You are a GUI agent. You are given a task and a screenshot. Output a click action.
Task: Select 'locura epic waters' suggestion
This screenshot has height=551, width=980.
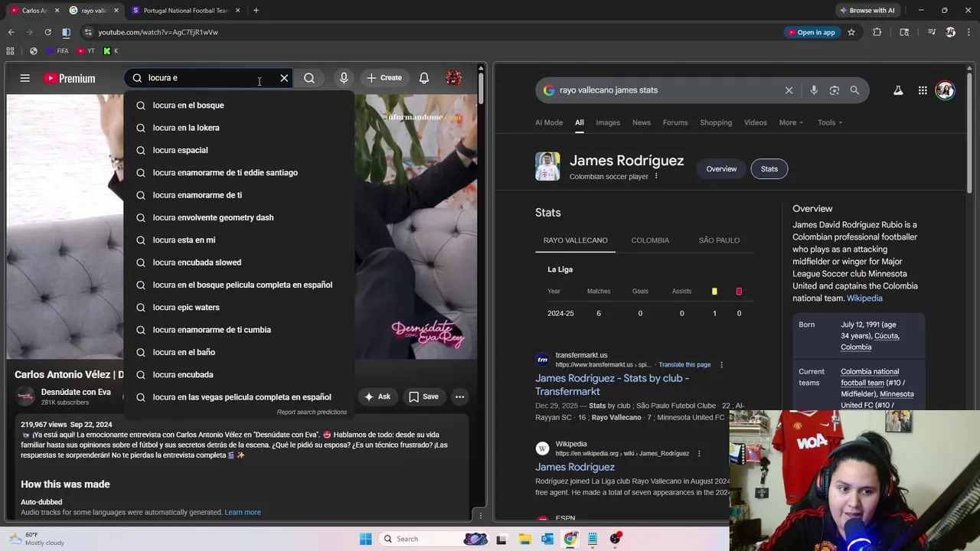tap(239, 308)
